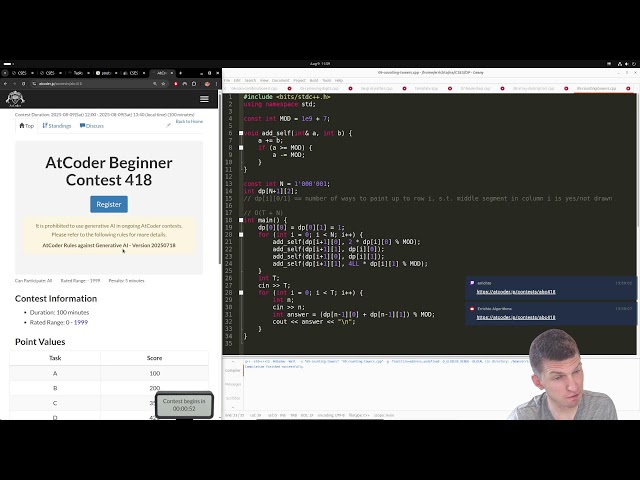Open the power menu in top bar

634,64
